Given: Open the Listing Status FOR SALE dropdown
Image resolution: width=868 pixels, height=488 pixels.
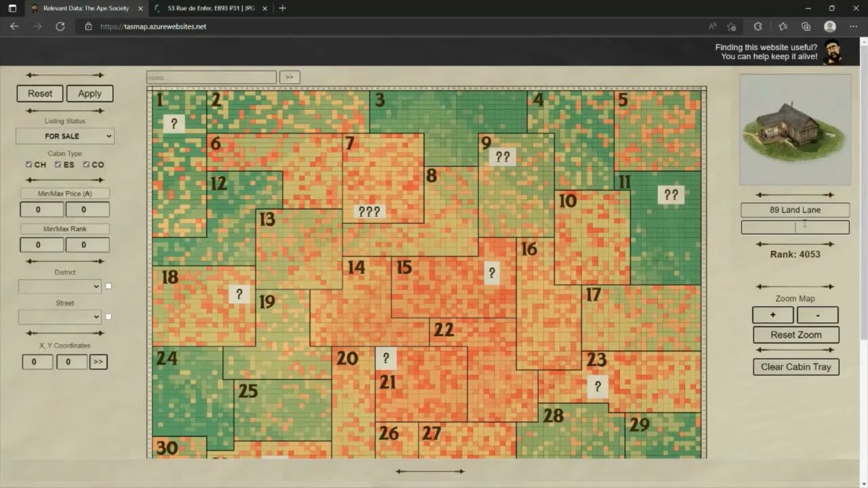Looking at the screenshot, I should click(65, 136).
